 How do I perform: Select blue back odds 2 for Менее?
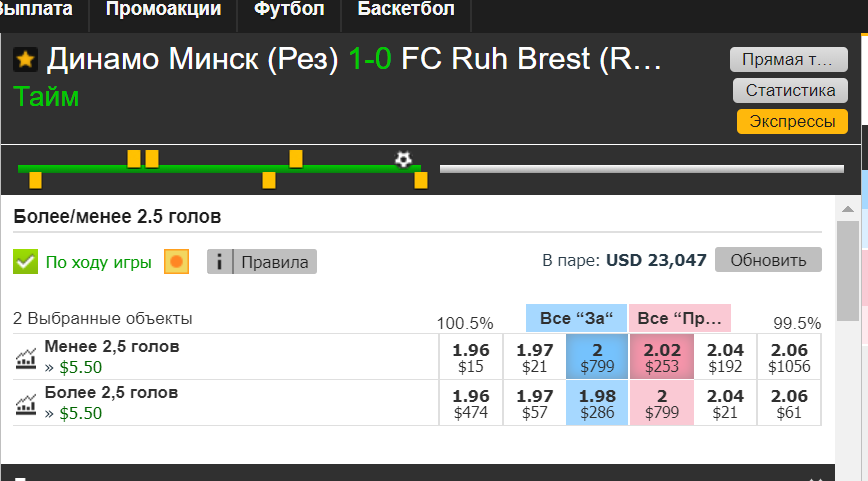tap(597, 357)
